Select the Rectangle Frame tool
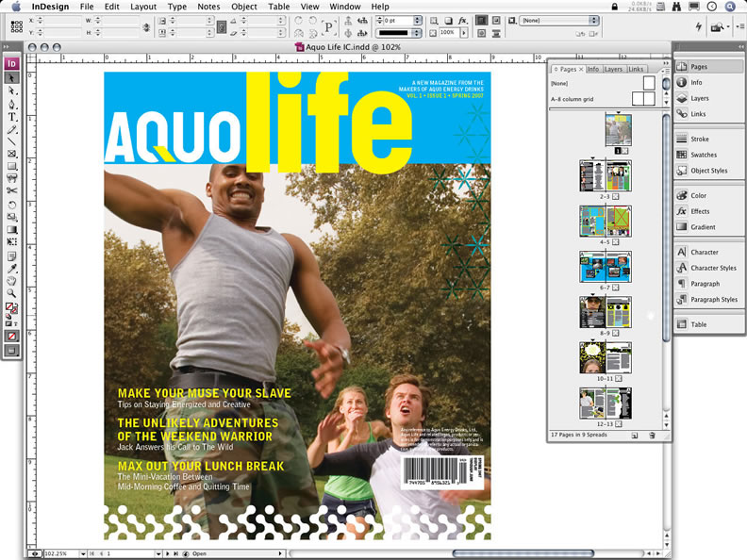 (12, 154)
